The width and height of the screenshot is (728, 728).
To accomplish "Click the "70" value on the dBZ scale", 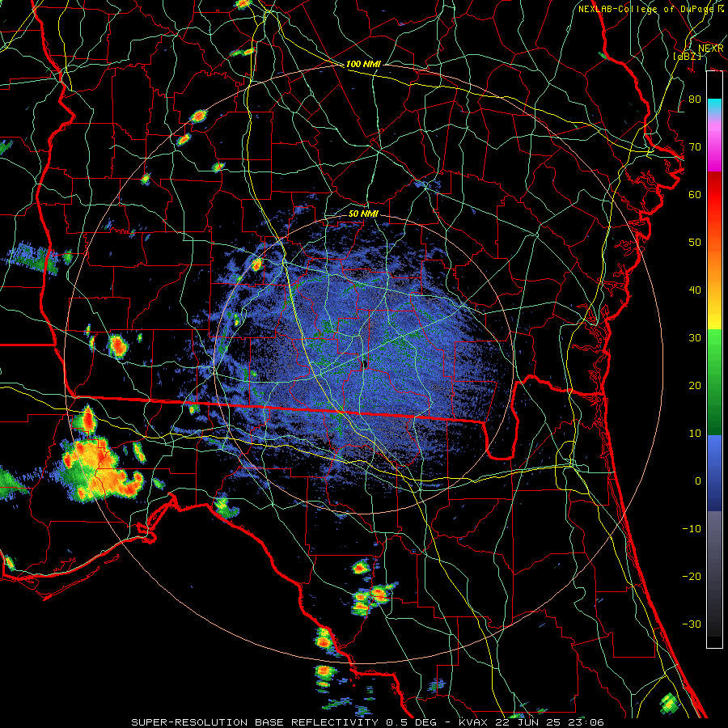I will 695,147.
